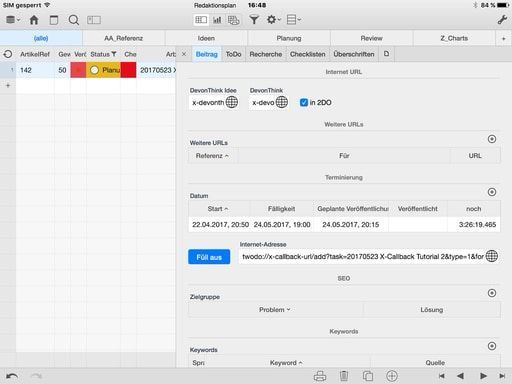Click the Füll aus button
Image resolution: width=512 pixels, height=384 pixels.
[x=209, y=257]
